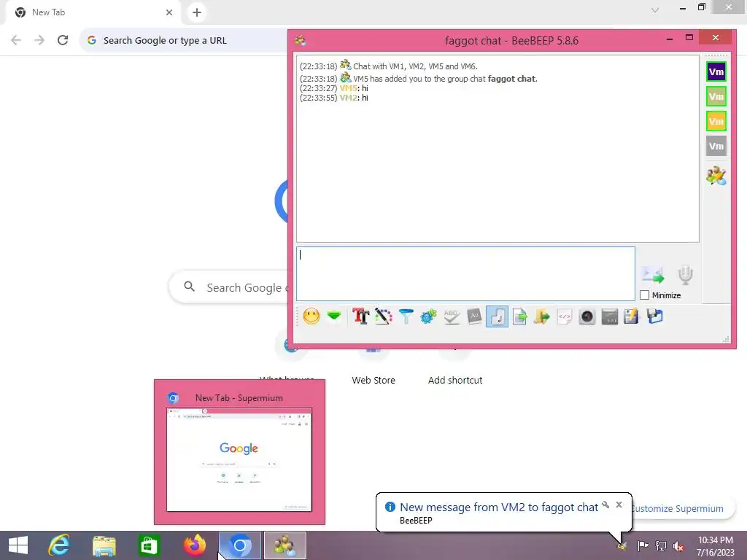The image size is (747, 560).
Task: Open File Explorer from taskbar
Action: (x=104, y=545)
